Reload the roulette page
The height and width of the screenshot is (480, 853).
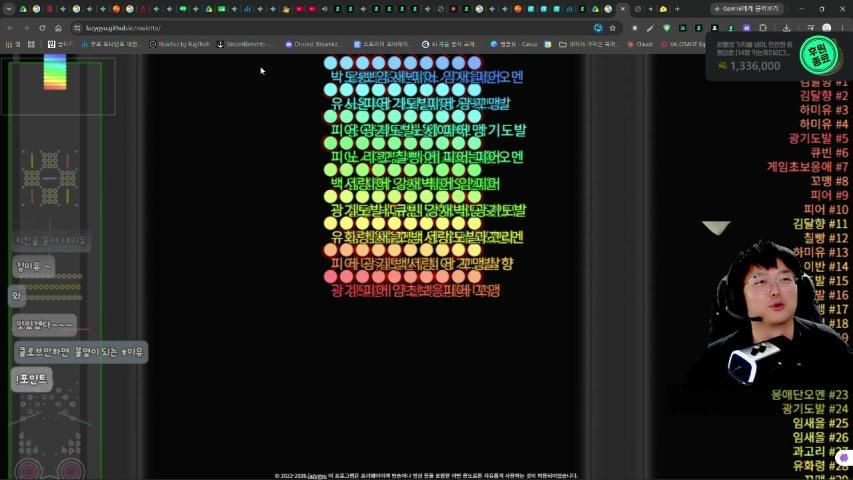[x=42, y=28]
